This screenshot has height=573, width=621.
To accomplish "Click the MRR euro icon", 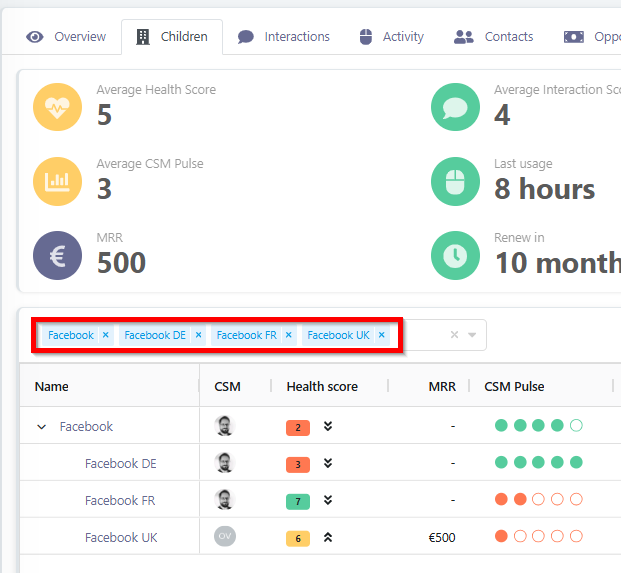I will pyautogui.click(x=58, y=255).
